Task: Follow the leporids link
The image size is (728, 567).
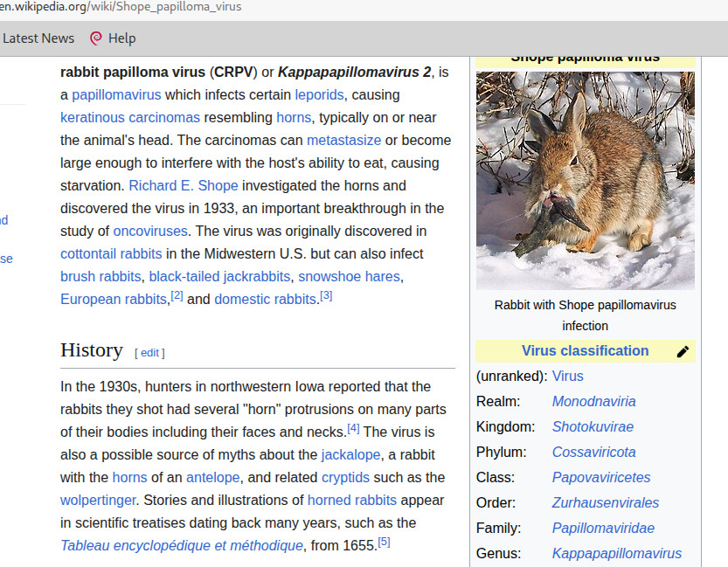Action: (320, 94)
